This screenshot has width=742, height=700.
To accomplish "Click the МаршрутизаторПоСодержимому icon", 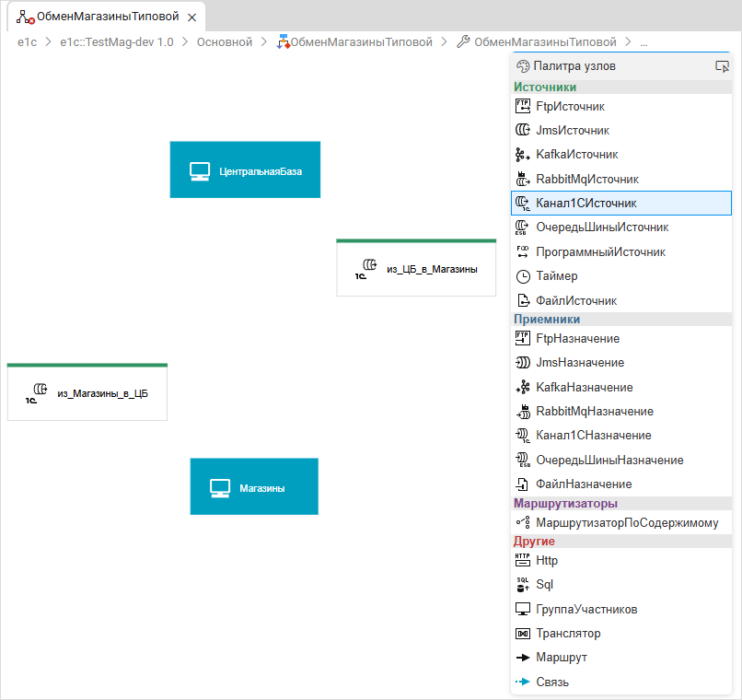I will click(x=523, y=523).
